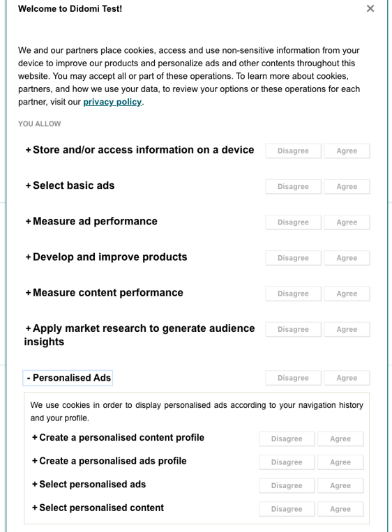The image size is (392, 532).
Task: Disagree with Select personalised content
Action: pyautogui.click(x=287, y=509)
